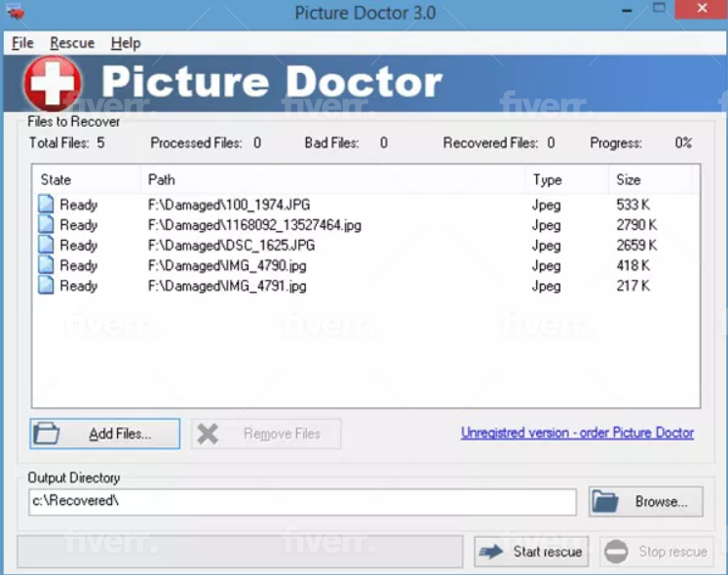Viewport: 728px width, 575px height.
Task: Select path F:\Damaged\100_1974.JPG
Action: [x=229, y=205]
